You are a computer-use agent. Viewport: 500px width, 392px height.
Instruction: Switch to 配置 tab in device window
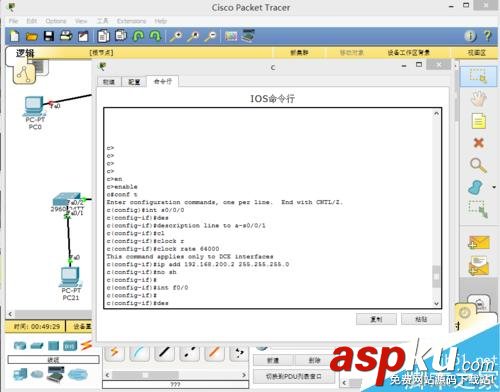(134, 82)
